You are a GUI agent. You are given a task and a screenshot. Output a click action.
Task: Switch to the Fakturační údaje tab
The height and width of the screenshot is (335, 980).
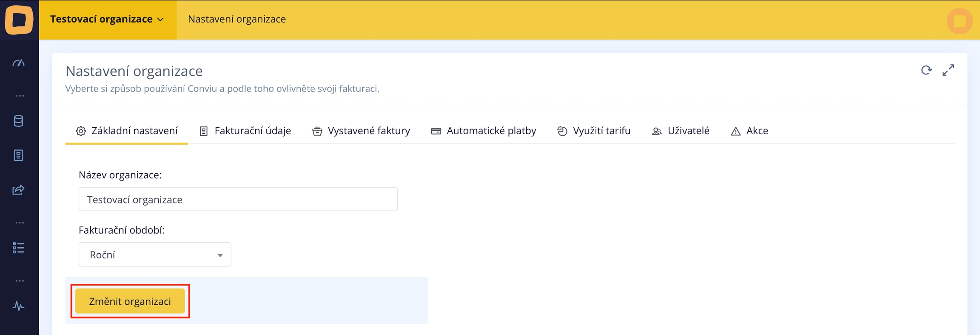pos(245,131)
